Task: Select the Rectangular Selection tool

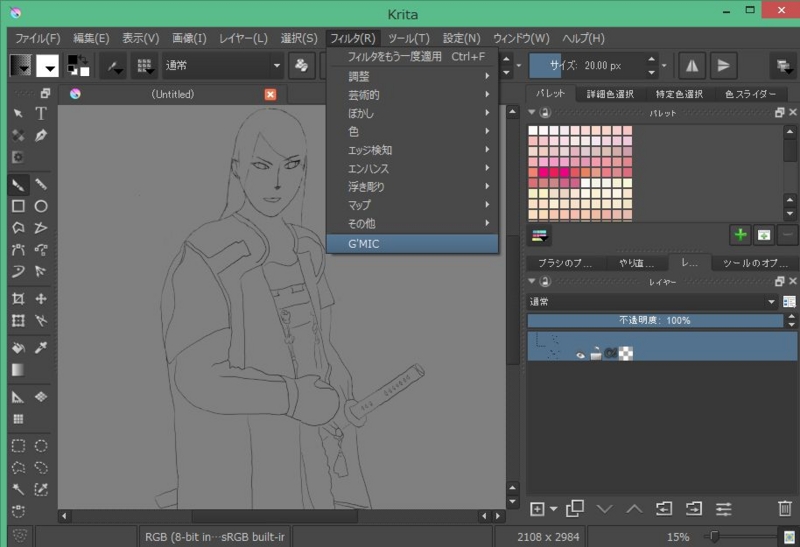Action: [x=18, y=446]
